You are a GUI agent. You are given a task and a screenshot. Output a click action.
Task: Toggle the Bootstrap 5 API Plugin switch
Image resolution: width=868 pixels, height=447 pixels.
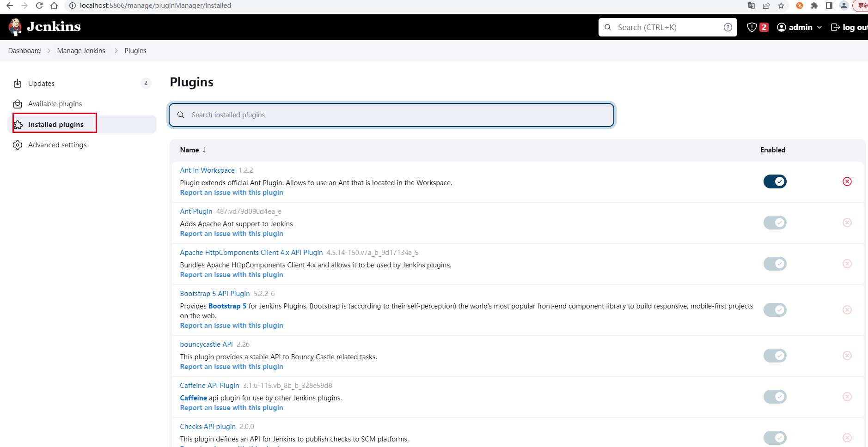[x=775, y=310]
